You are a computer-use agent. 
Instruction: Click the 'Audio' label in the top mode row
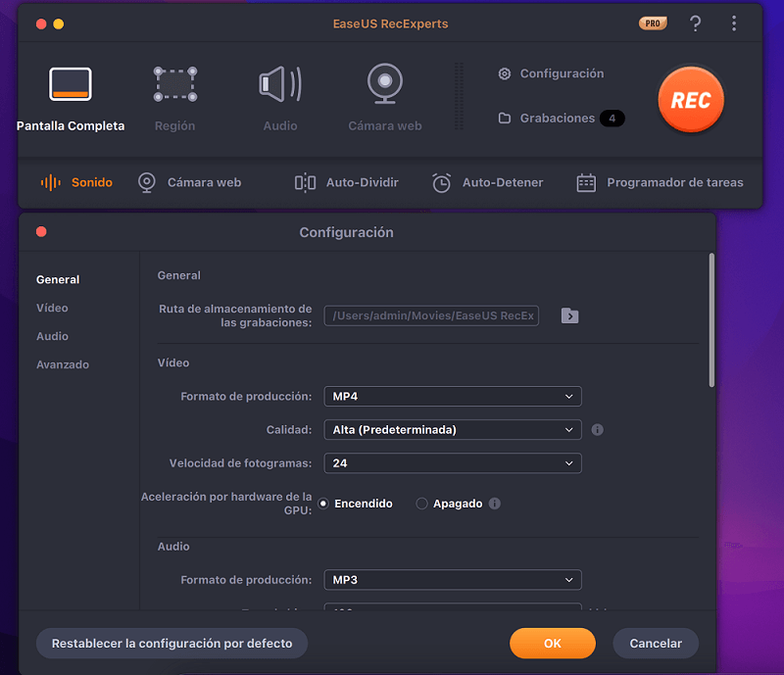click(x=280, y=126)
